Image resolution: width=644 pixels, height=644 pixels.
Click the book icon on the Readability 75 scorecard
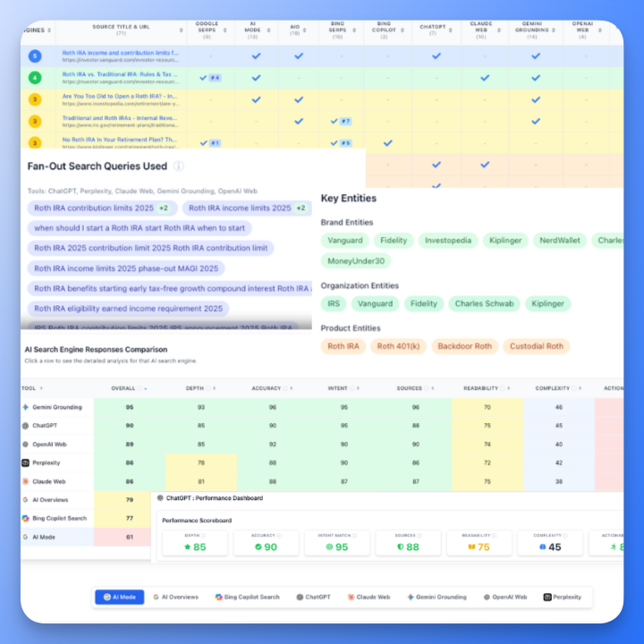pyautogui.click(x=471, y=547)
